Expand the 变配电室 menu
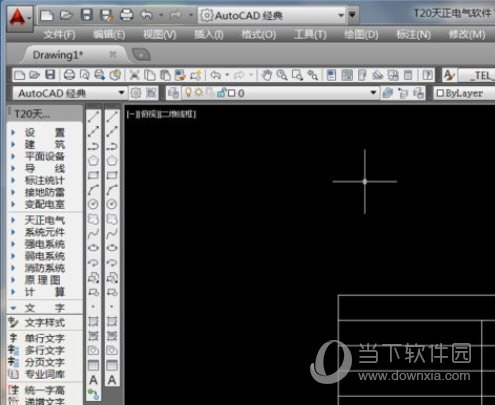 coord(45,204)
